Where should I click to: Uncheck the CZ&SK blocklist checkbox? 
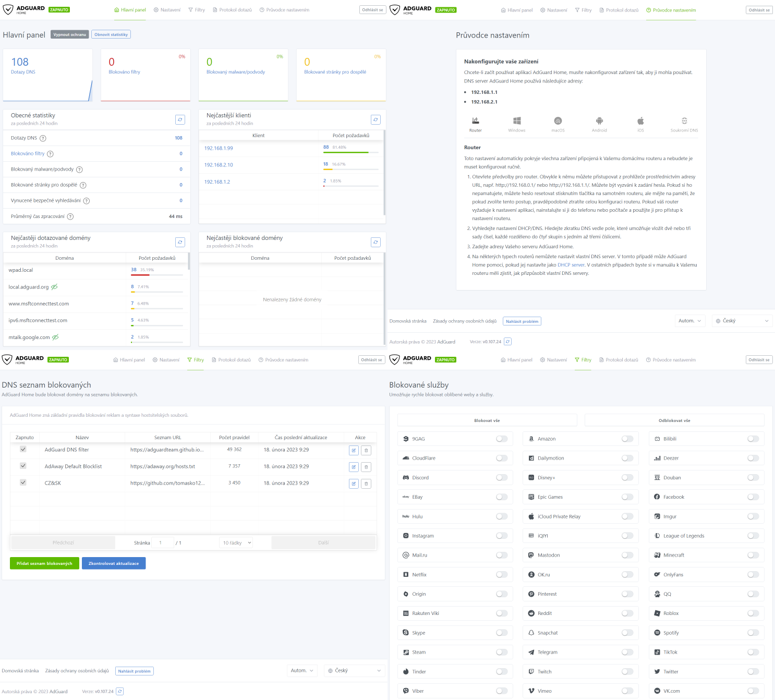pos(23,482)
